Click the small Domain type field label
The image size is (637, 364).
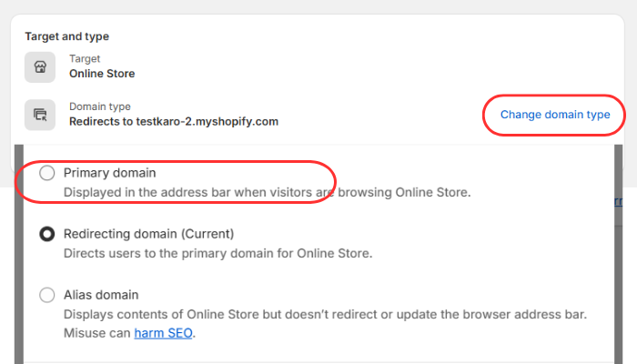click(100, 106)
